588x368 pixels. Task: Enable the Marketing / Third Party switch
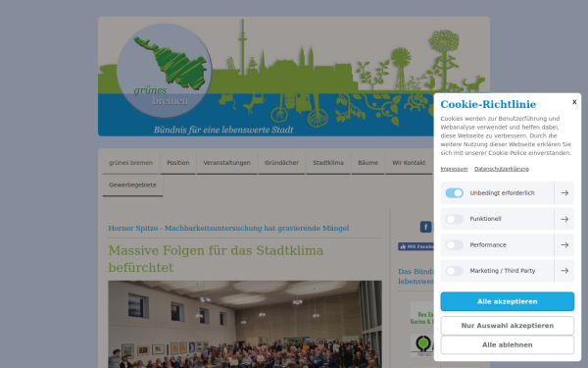point(454,271)
